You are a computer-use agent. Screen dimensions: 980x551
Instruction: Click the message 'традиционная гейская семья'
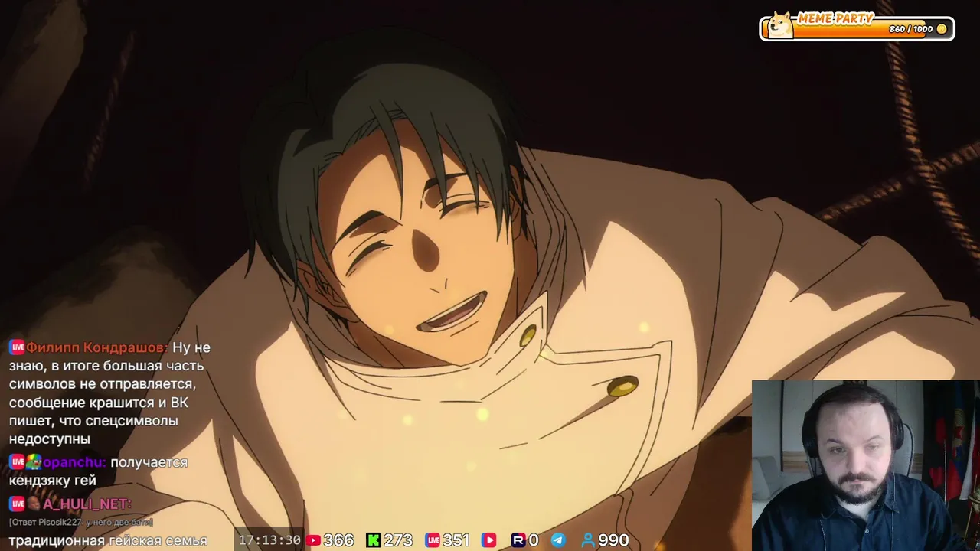click(108, 540)
